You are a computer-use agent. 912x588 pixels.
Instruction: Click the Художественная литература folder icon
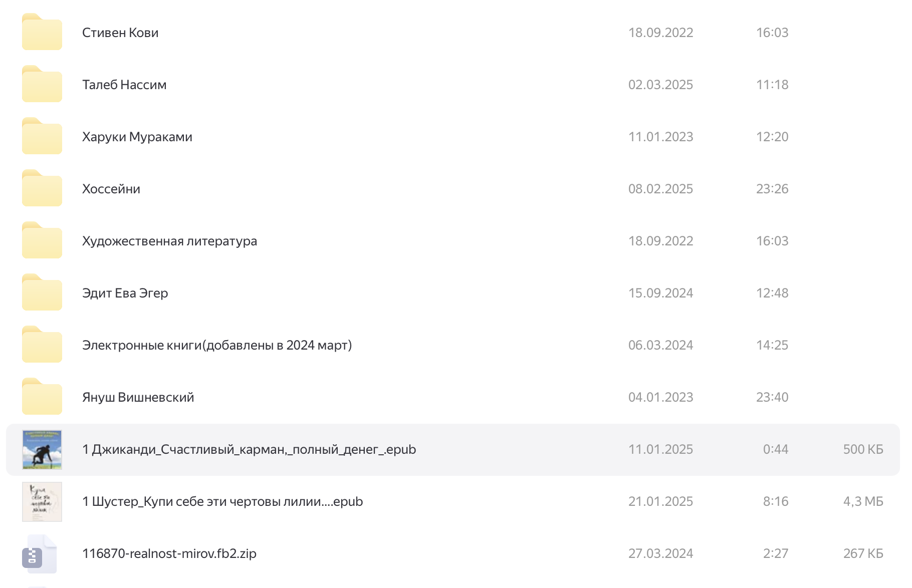point(42,241)
